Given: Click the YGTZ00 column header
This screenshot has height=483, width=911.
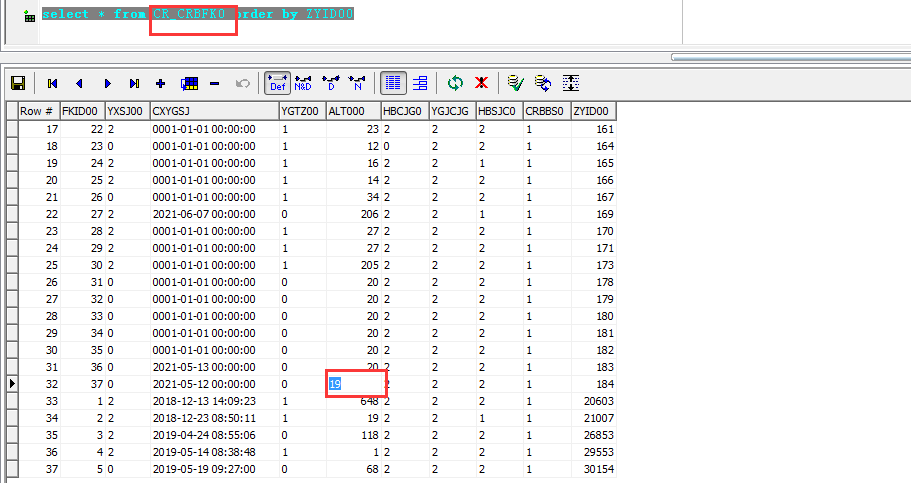Looking at the screenshot, I should tap(302, 111).
